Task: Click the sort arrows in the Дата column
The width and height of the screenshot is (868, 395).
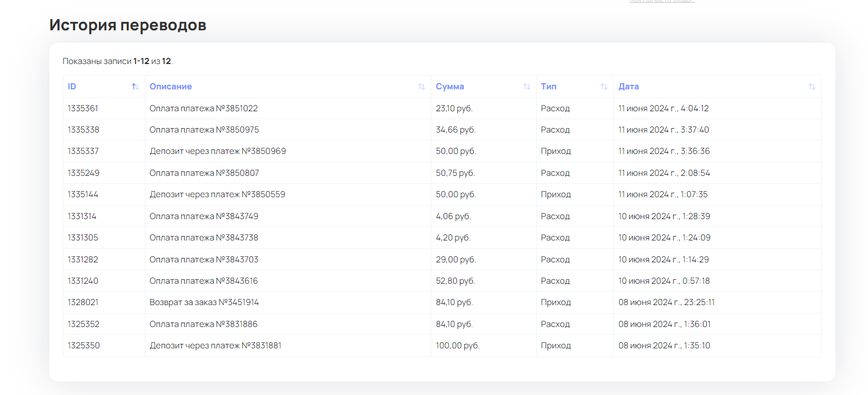Action: 811,87
